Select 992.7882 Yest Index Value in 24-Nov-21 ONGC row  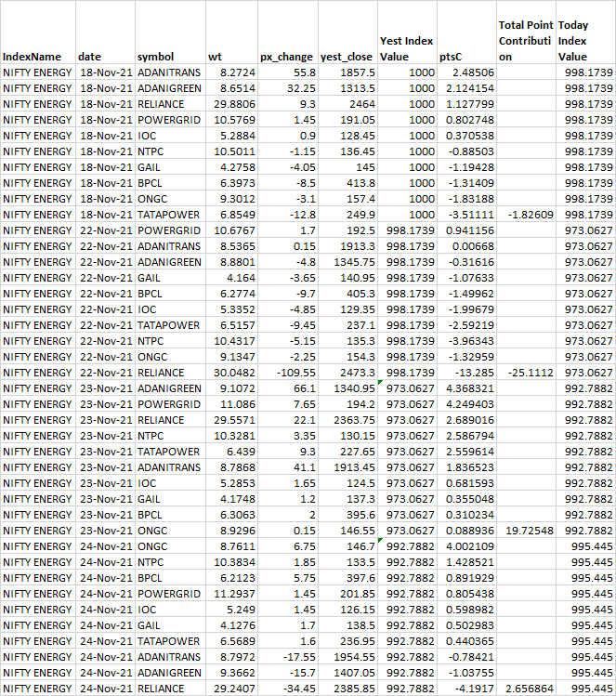[411, 546]
